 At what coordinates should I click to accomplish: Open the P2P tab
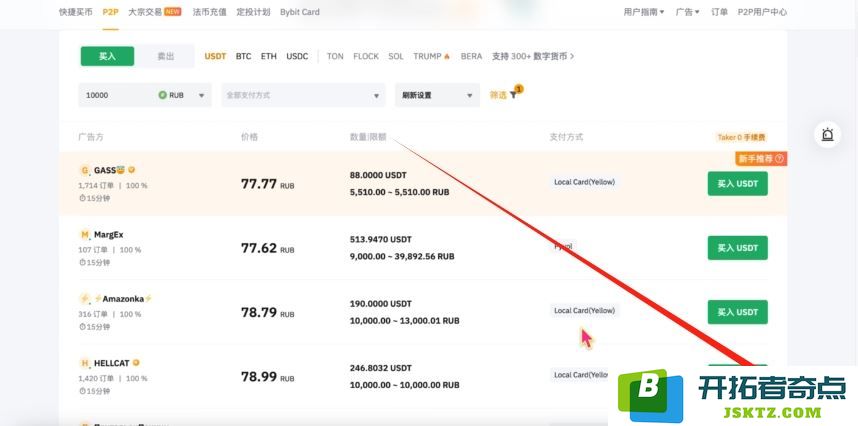pyautogui.click(x=110, y=12)
